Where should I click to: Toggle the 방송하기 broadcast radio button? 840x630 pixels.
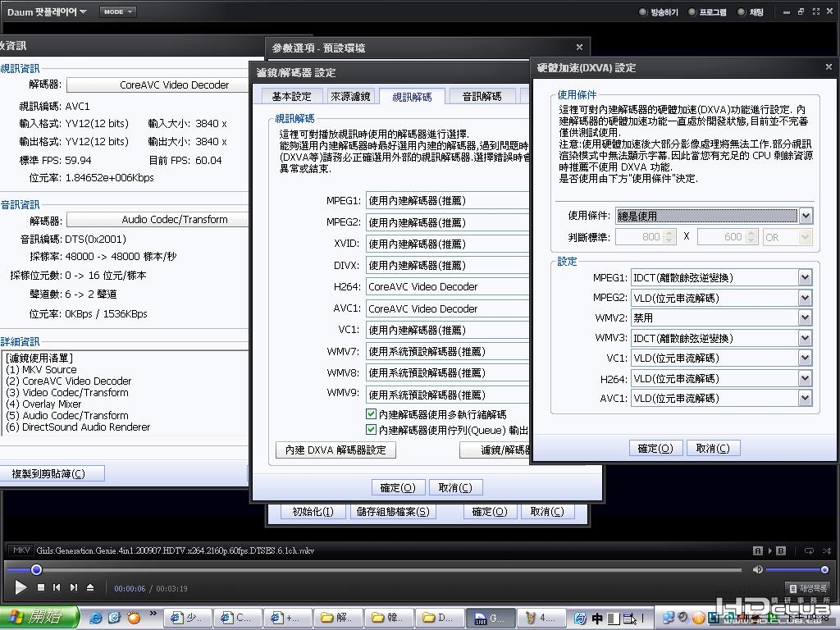pos(643,12)
